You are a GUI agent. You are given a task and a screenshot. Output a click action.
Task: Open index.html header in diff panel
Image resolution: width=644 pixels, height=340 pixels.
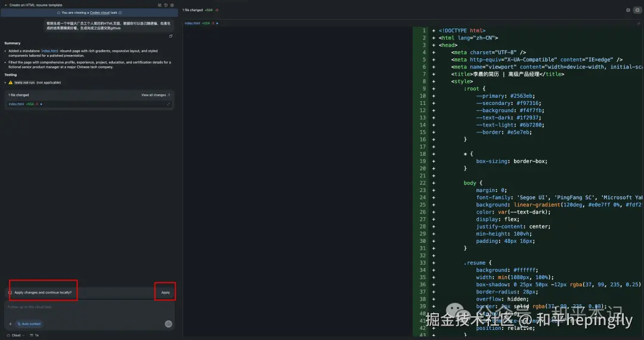coord(192,23)
